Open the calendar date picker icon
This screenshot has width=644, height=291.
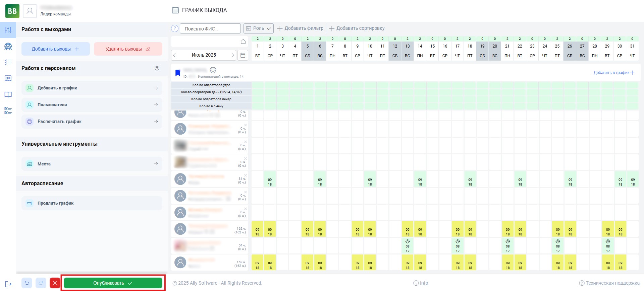(243, 55)
